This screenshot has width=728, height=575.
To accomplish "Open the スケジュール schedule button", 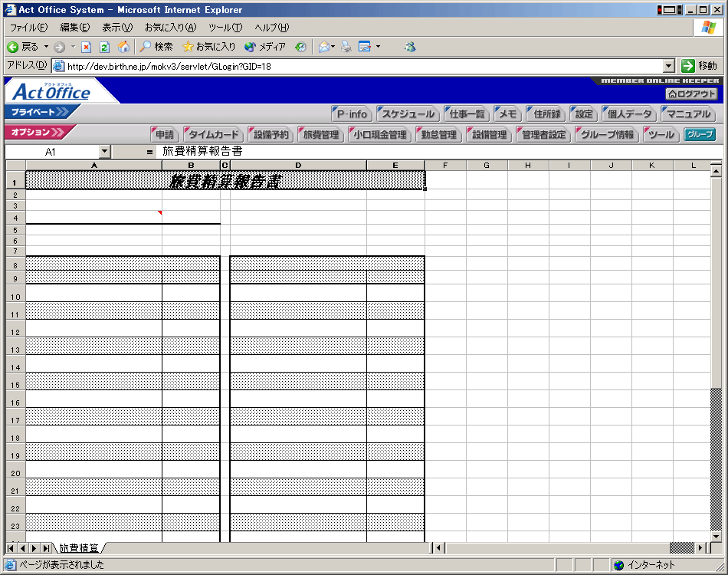I will point(408,114).
